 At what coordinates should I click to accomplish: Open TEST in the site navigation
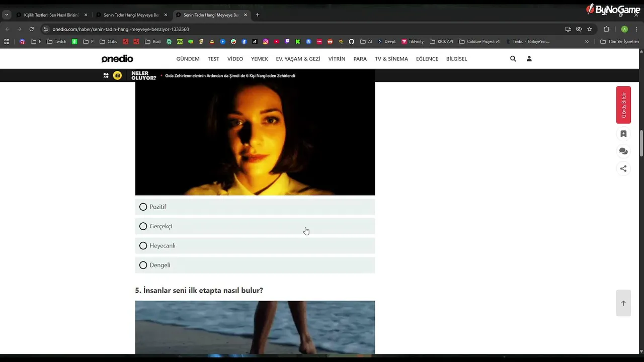pyautogui.click(x=213, y=59)
